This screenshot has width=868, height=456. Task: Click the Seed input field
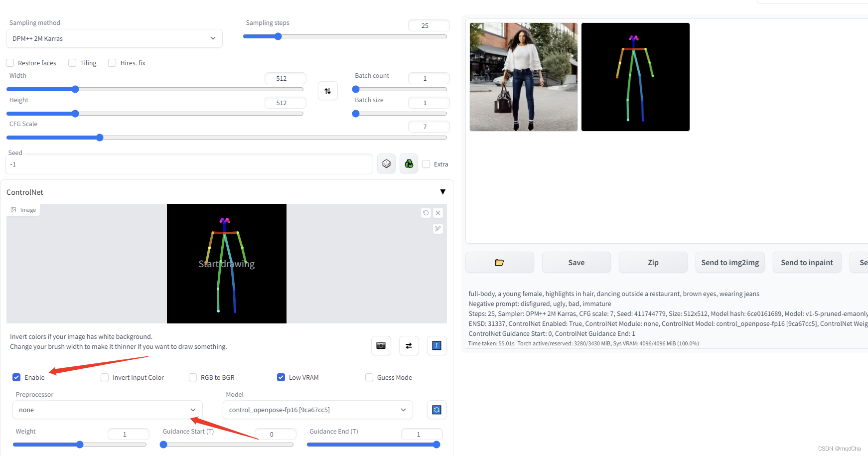coord(189,164)
